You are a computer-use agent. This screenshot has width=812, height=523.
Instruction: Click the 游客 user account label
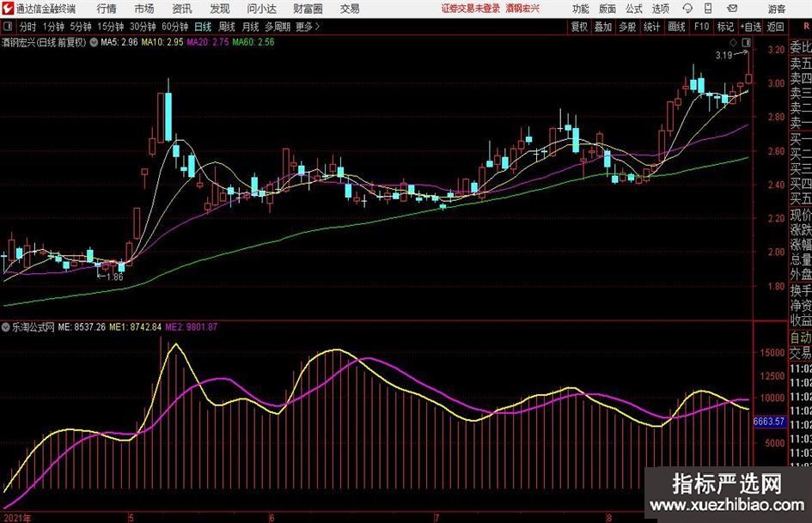pyautogui.click(x=776, y=9)
